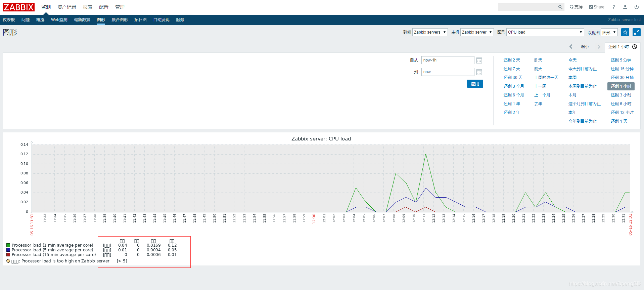The height and width of the screenshot is (290, 644).
Task: Go to 拓扑图 submenu
Action: pyautogui.click(x=141, y=20)
